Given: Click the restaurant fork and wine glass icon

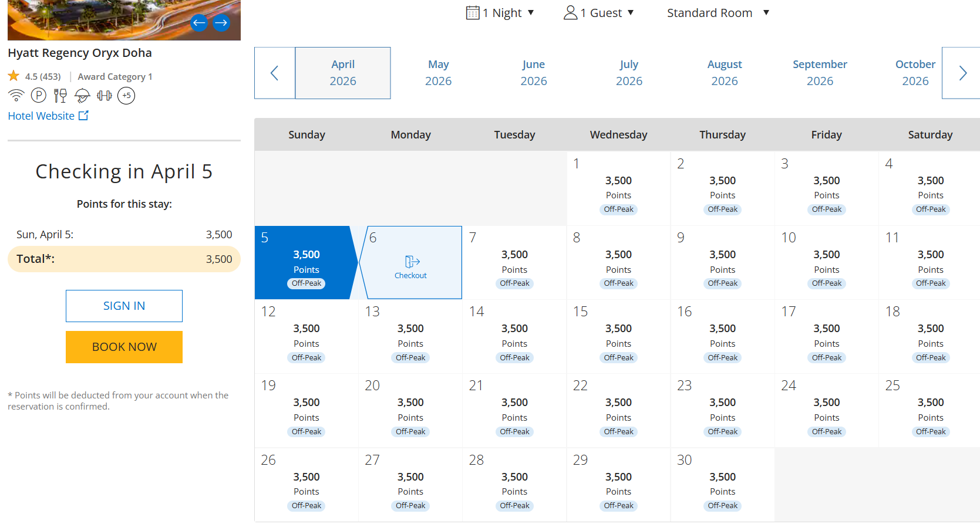Looking at the screenshot, I should pos(60,96).
